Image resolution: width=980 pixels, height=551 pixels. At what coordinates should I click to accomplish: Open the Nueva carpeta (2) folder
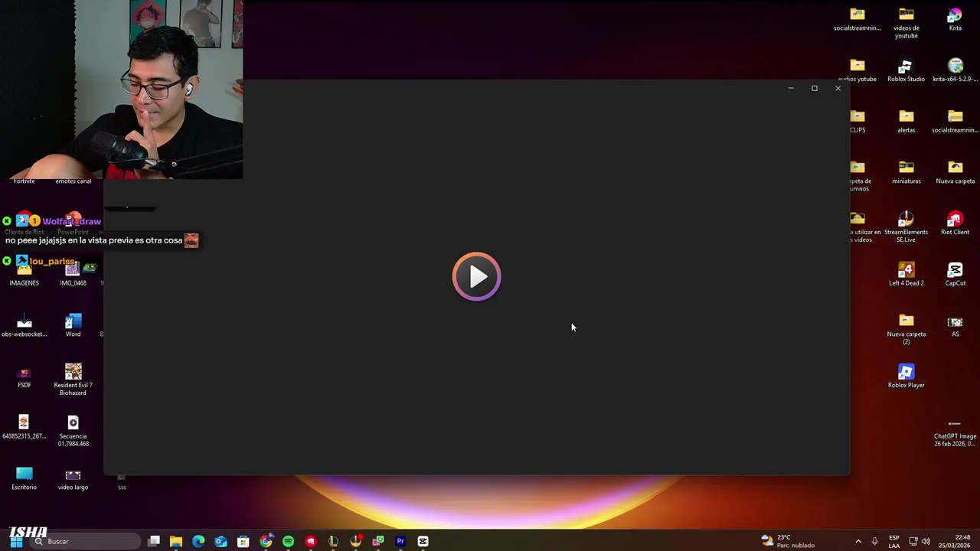906,329
